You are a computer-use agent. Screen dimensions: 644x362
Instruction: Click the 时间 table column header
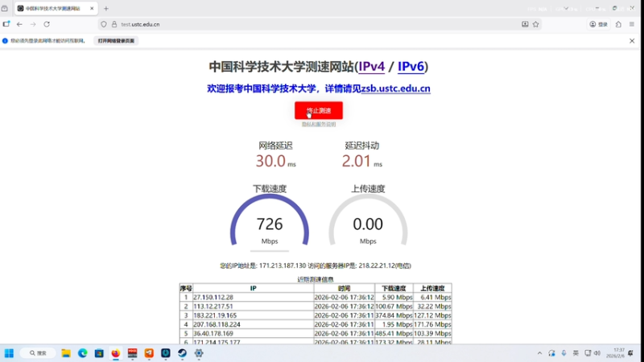click(x=345, y=288)
